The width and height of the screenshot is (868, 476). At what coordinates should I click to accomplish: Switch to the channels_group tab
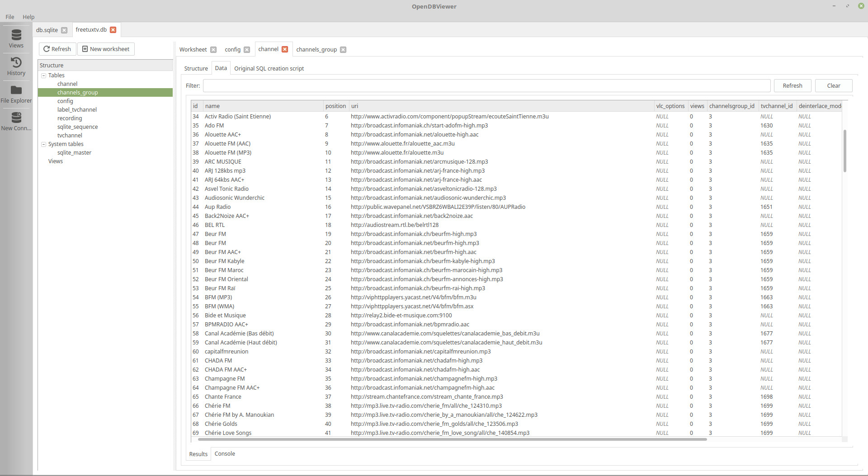[316, 50]
